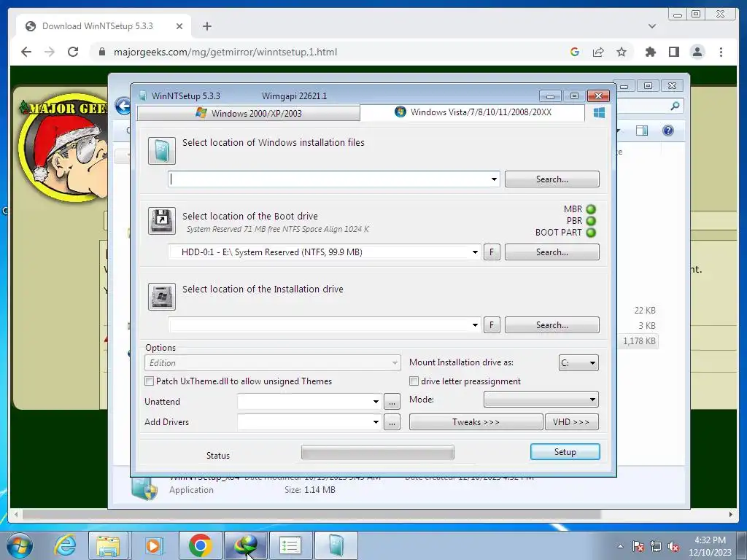Click Search button for Installation drive
This screenshot has height=560, width=747.
pyautogui.click(x=551, y=324)
